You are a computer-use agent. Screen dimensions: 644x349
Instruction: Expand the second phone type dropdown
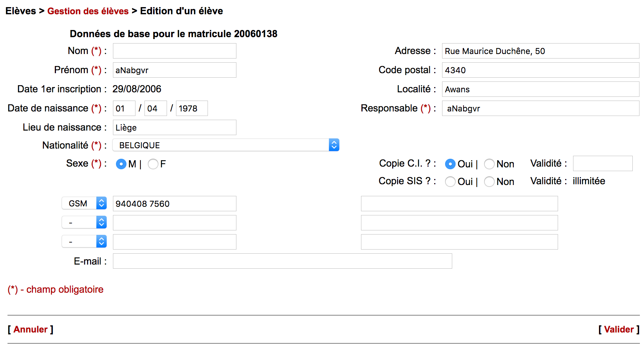(84, 223)
